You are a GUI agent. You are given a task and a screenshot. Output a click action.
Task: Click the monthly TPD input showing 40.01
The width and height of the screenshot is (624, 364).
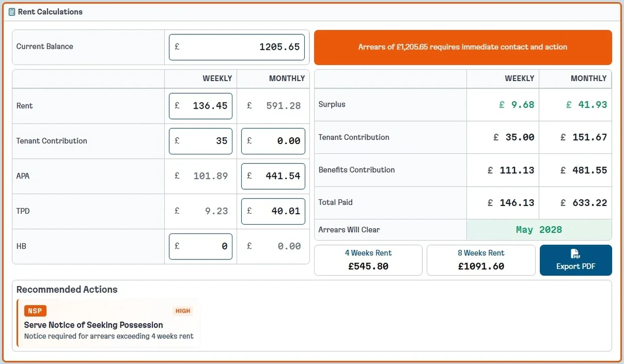tap(272, 211)
